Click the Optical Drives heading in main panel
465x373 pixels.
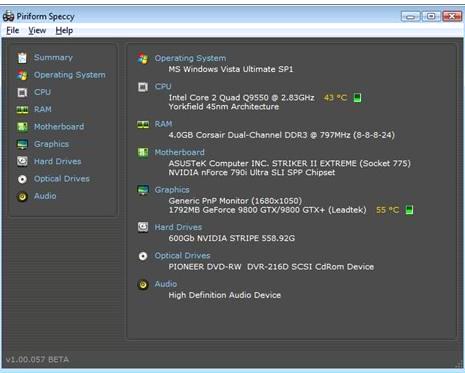pos(182,256)
